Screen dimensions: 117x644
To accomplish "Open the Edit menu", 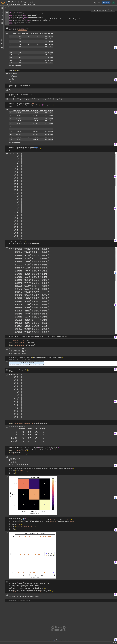I will [11, 4].
